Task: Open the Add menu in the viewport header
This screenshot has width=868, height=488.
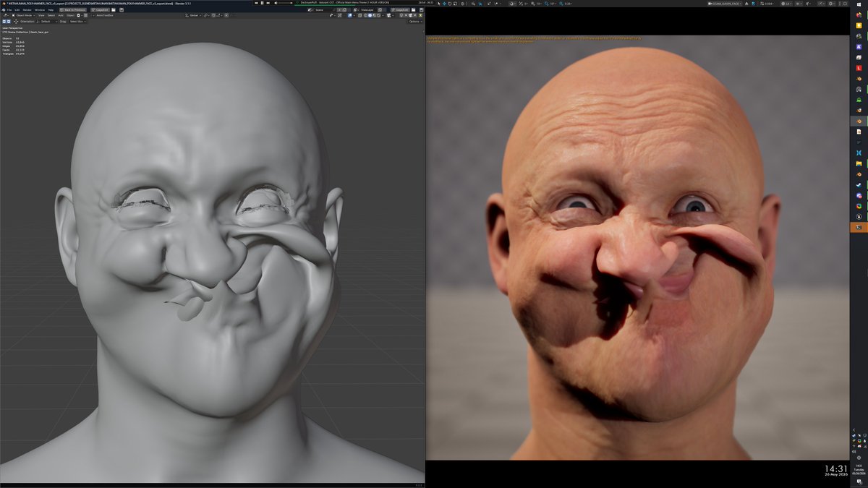Action: (x=61, y=15)
